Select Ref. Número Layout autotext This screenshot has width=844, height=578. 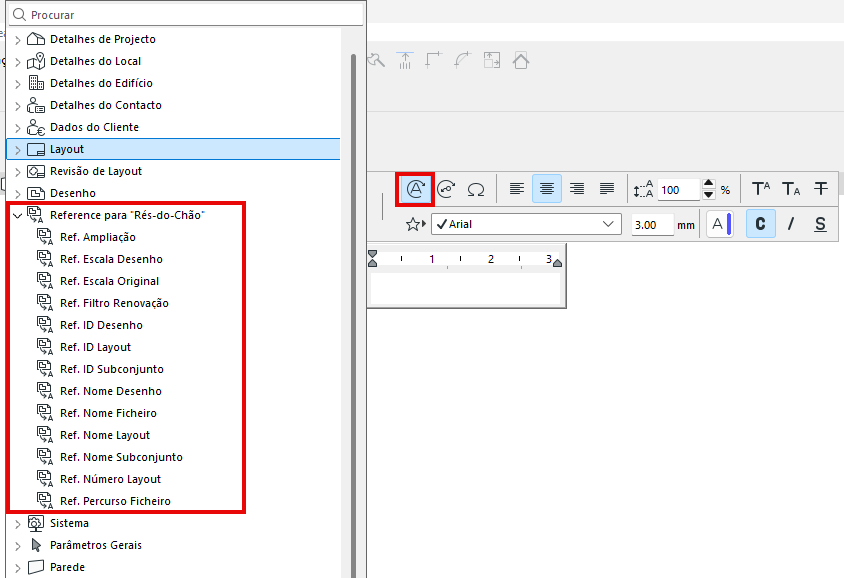(x=111, y=480)
